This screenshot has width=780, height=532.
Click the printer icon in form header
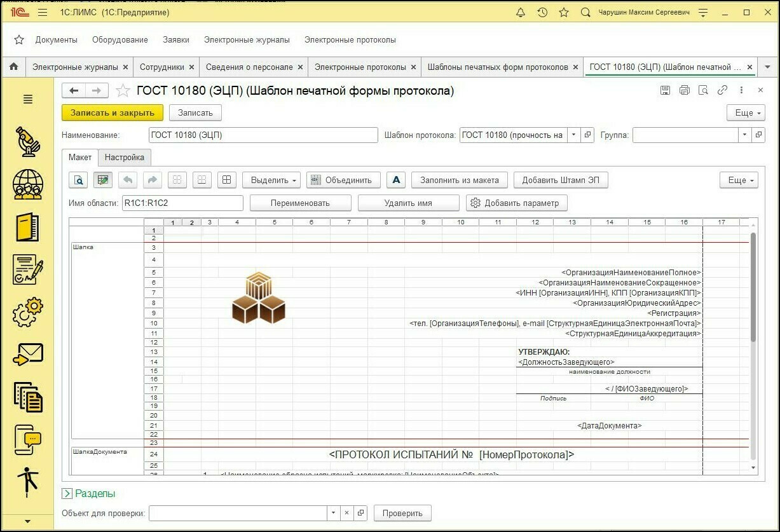tap(684, 90)
